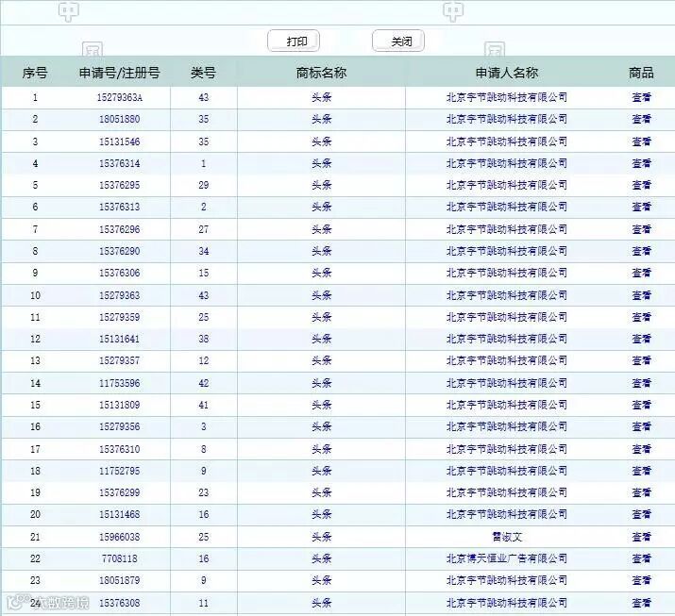
Task: Click application number 15131641
Action: tap(120, 339)
